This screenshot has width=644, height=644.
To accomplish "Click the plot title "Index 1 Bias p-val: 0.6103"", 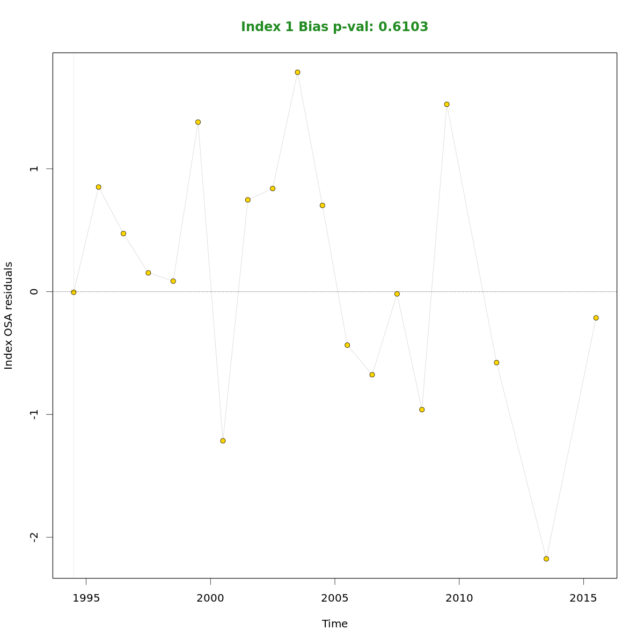I will pos(334,27).
